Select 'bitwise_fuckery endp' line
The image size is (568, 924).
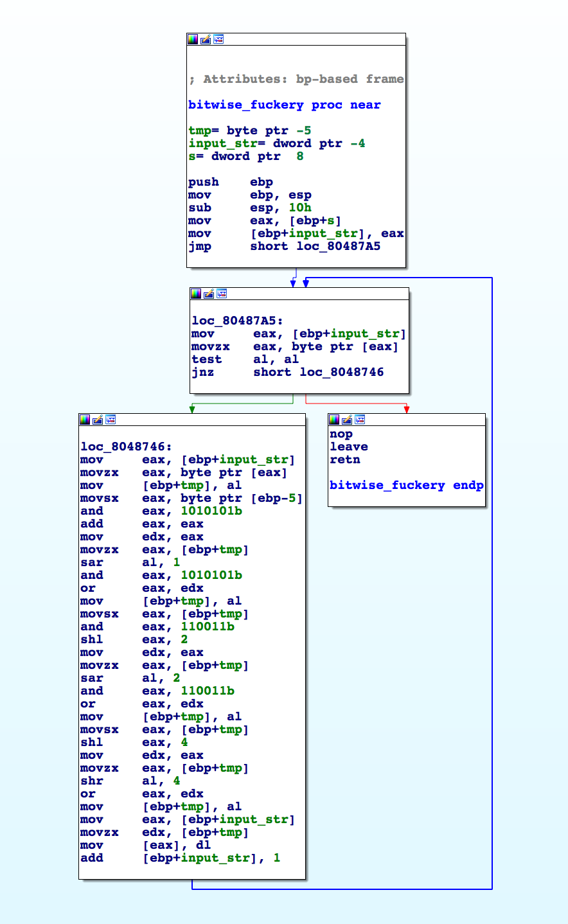[x=406, y=485]
